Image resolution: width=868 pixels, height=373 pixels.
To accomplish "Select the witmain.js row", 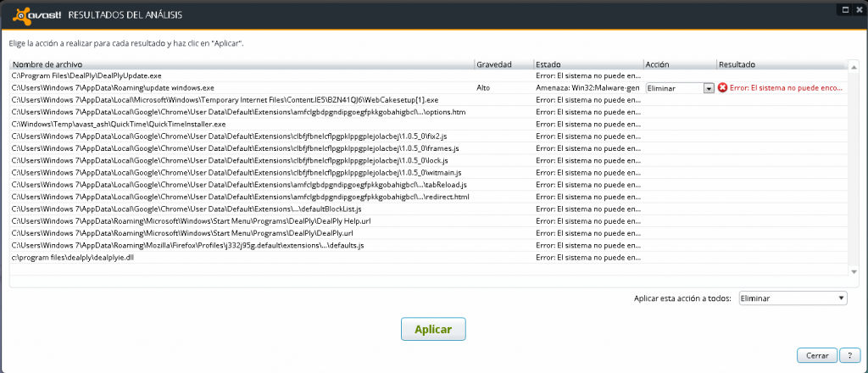I will point(428,173).
